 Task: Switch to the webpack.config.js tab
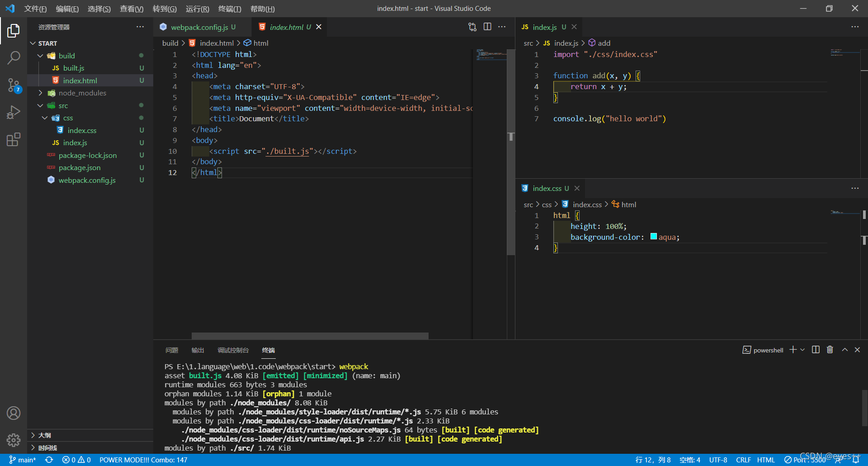point(203,27)
